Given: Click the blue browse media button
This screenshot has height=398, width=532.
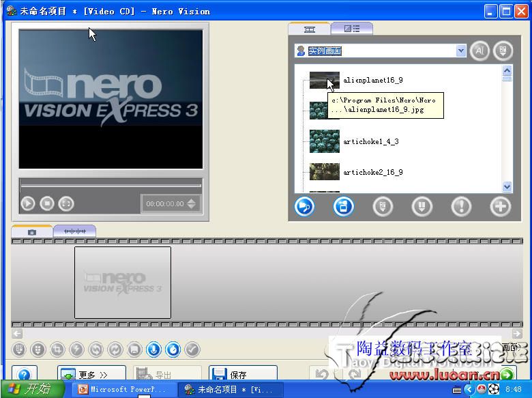Looking at the screenshot, I should pos(304,206).
